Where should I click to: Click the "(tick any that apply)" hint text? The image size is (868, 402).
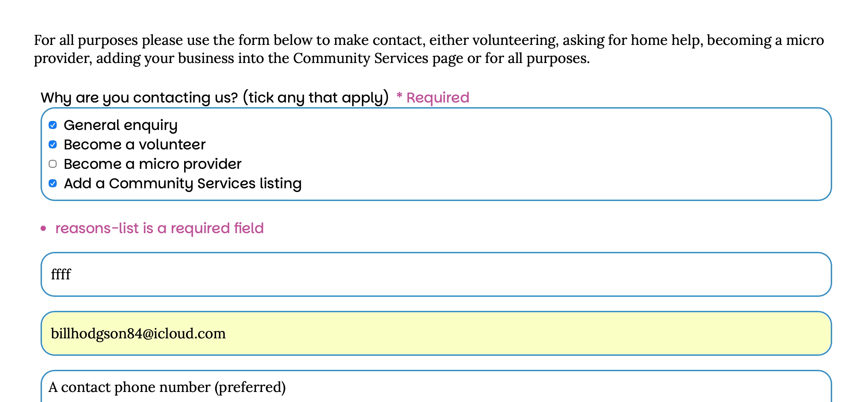point(315,97)
